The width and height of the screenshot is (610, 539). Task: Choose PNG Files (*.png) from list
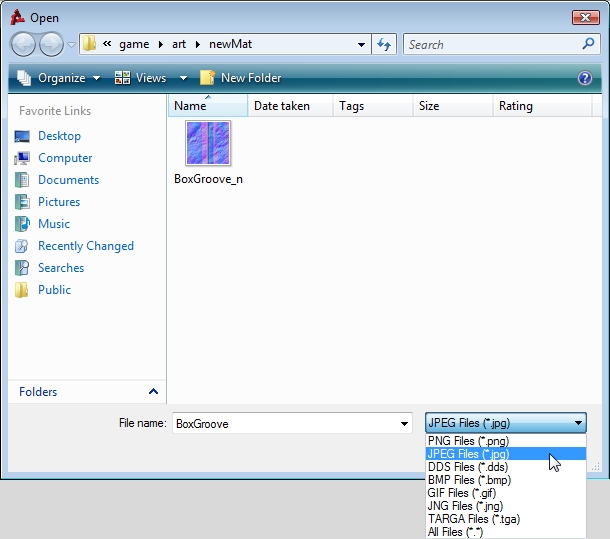pyautogui.click(x=468, y=441)
